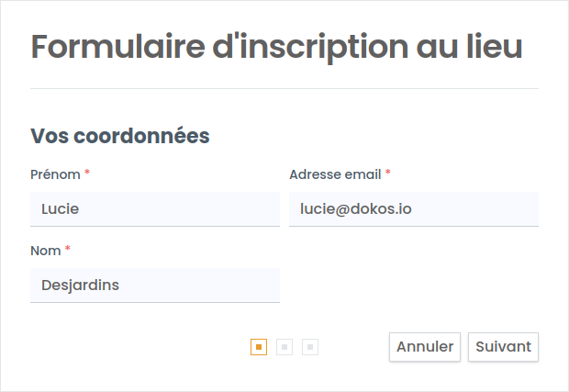Jump to the second step indicator

point(284,347)
